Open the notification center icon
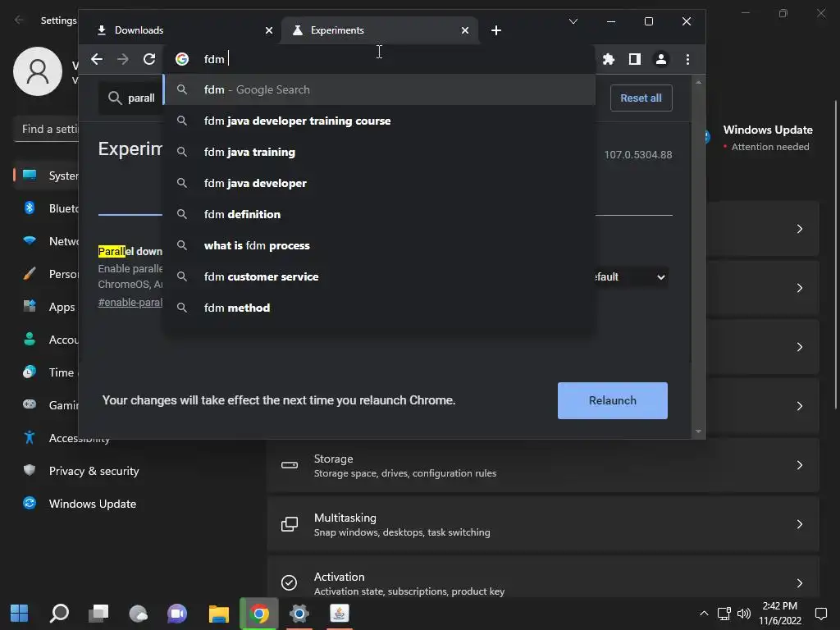 coord(820,614)
